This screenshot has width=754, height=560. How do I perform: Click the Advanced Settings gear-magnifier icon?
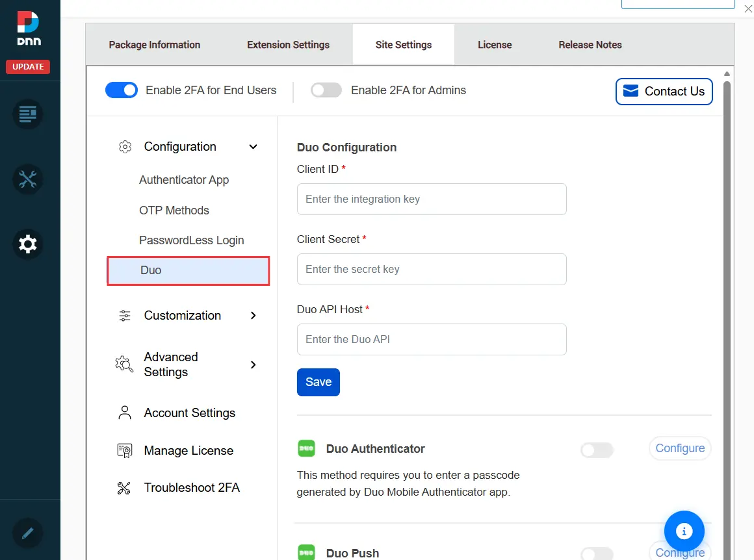[x=124, y=364]
